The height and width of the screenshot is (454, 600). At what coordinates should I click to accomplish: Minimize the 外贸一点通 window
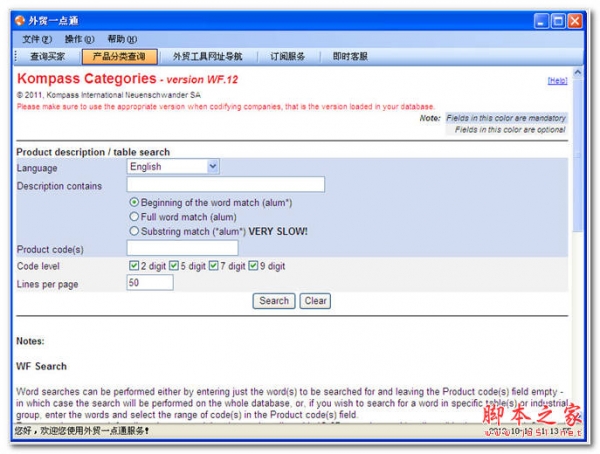[x=541, y=21]
